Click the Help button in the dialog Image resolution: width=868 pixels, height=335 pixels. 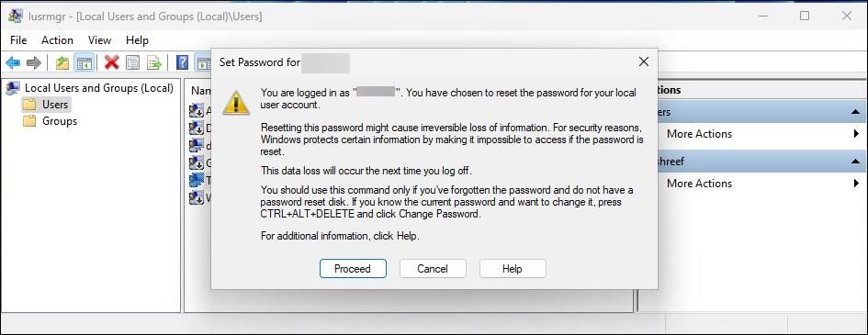[512, 269]
